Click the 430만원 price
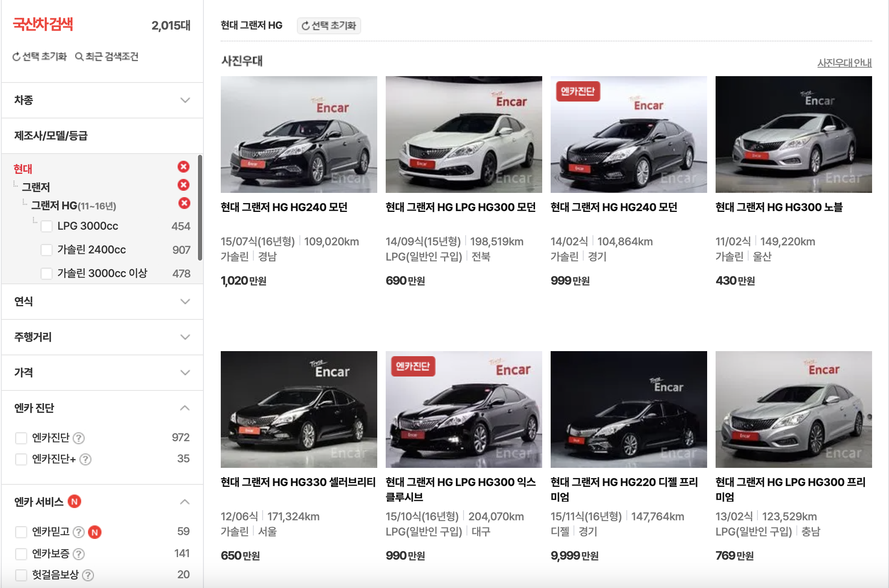 point(735,281)
